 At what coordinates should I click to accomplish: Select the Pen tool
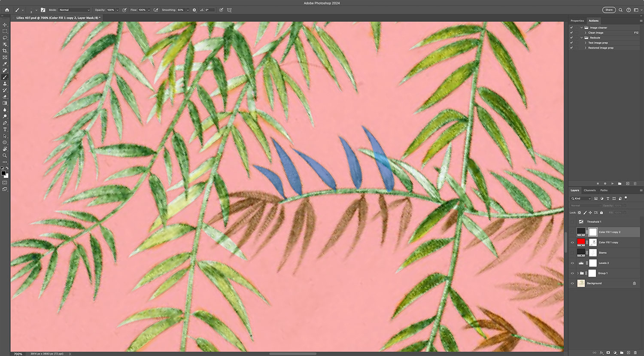5,123
